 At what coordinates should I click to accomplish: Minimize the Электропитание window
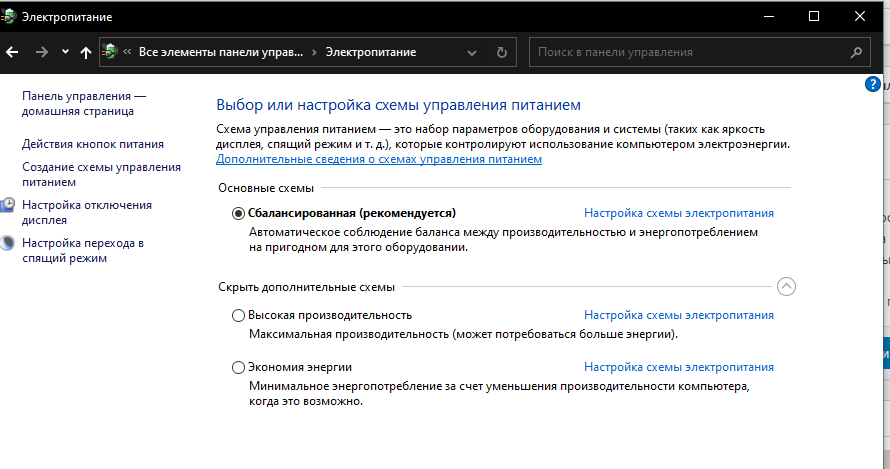(769, 16)
